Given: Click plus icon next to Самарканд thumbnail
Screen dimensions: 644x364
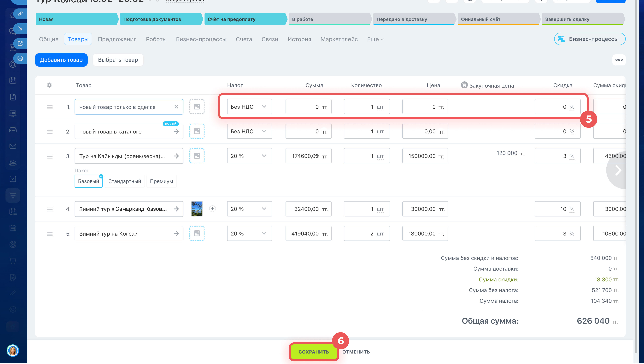Looking at the screenshot, I should (212, 209).
